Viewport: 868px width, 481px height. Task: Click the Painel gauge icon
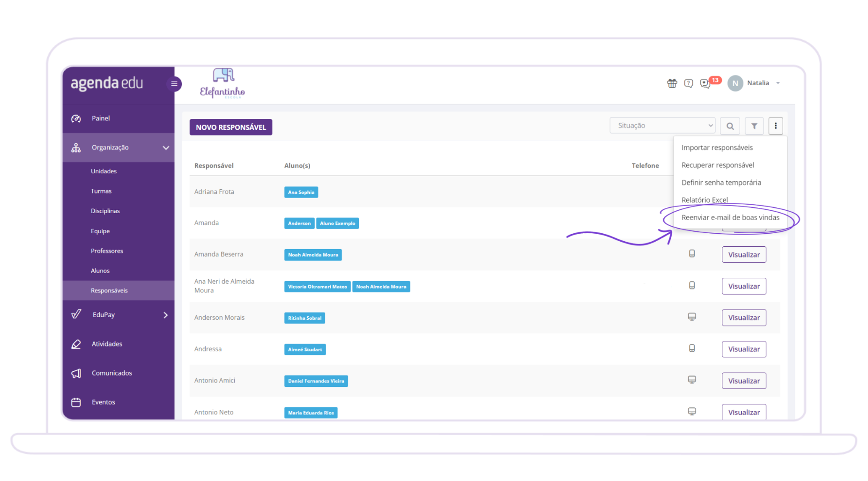(x=76, y=118)
